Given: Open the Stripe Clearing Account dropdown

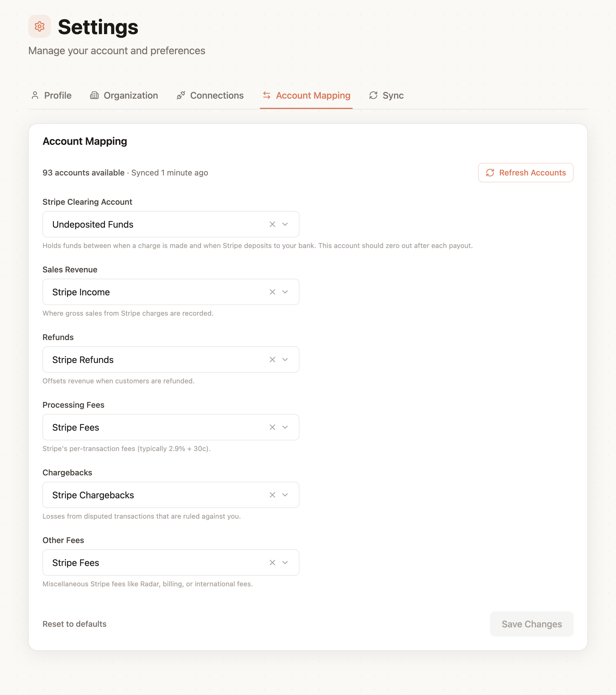Looking at the screenshot, I should tap(285, 224).
